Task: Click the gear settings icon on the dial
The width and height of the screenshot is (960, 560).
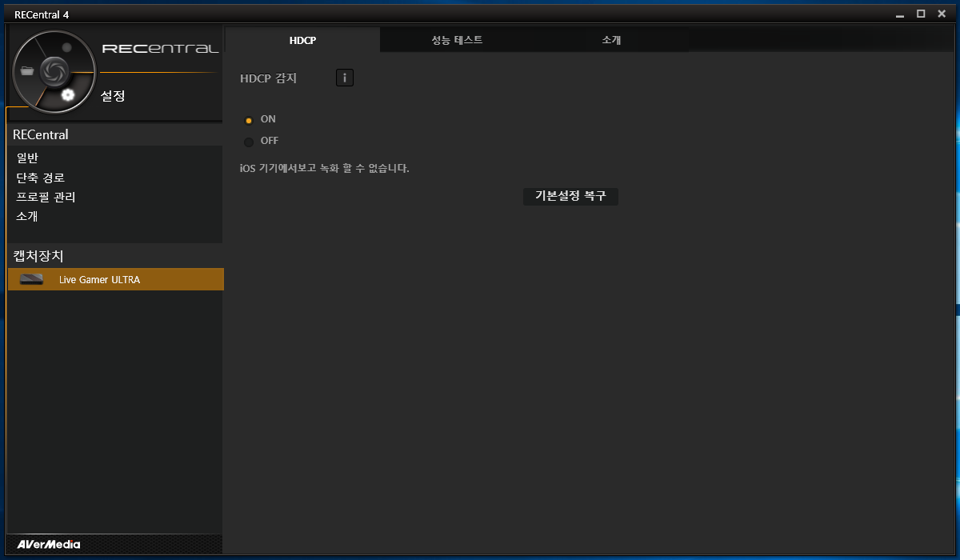Action: (x=68, y=95)
